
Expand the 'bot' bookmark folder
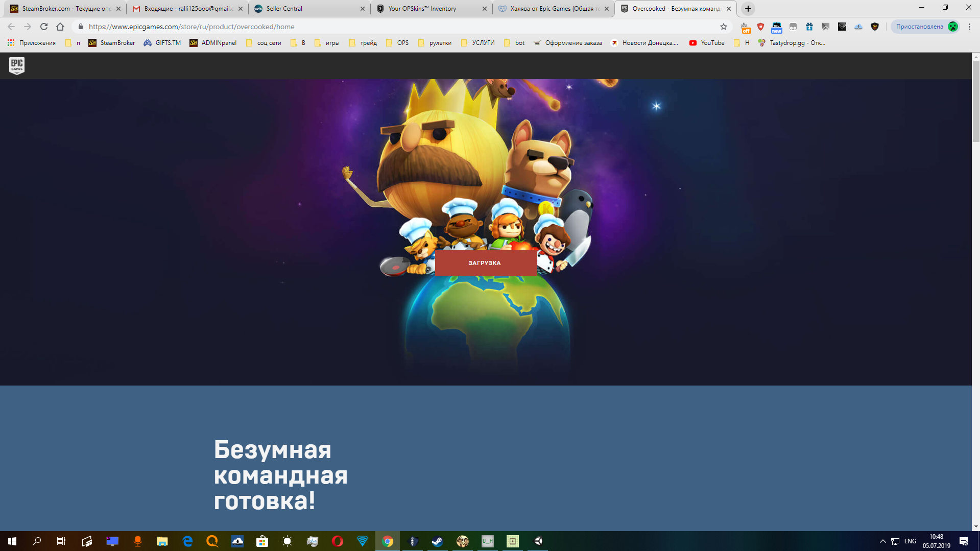[x=514, y=43]
